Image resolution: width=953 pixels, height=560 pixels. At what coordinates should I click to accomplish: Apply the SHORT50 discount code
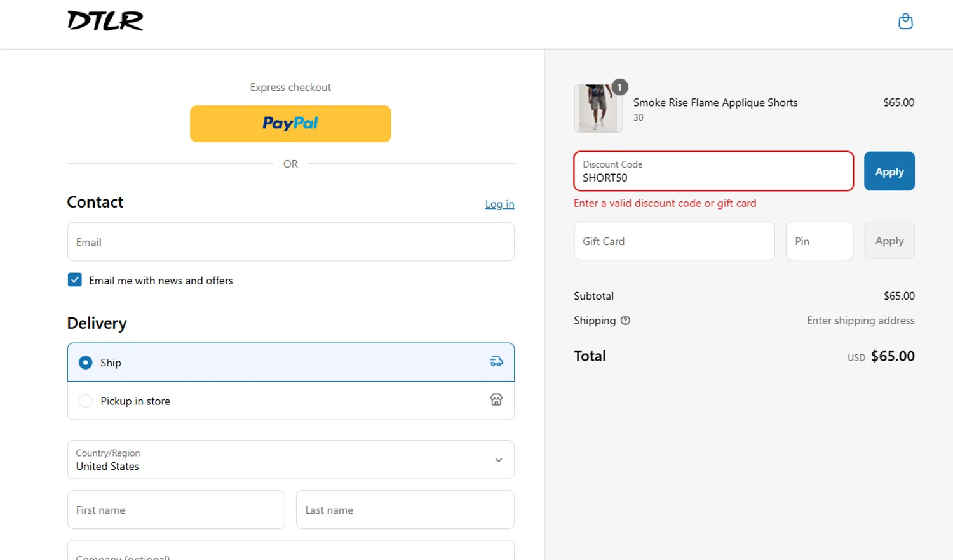tap(889, 171)
